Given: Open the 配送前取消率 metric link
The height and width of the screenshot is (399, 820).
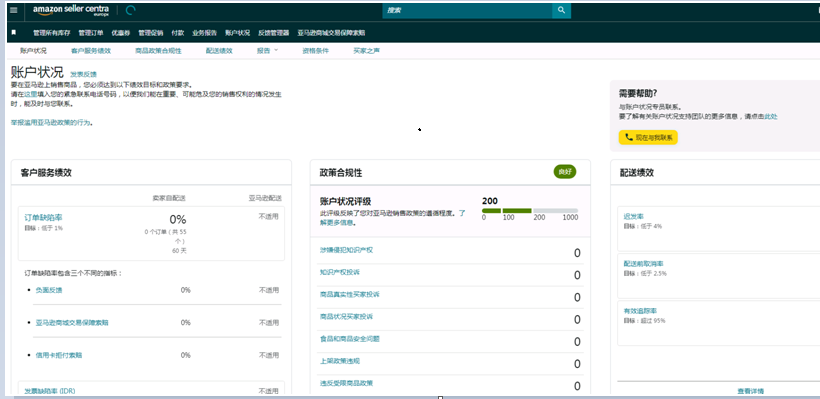Looking at the screenshot, I should coord(643,264).
